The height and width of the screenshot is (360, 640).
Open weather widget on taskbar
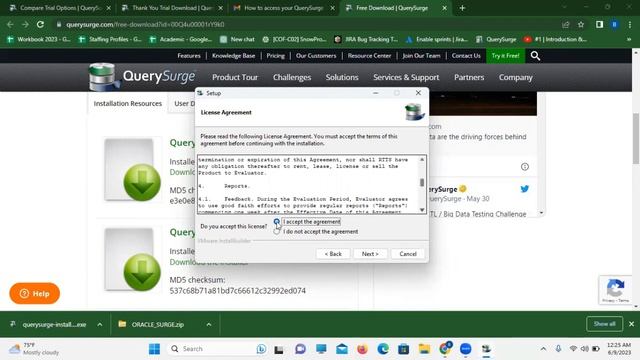point(34,349)
